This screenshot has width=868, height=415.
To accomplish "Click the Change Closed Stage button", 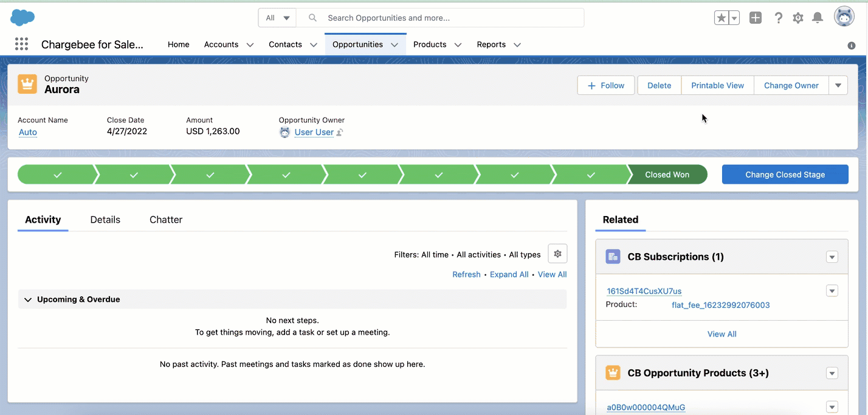I will pyautogui.click(x=785, y=175).
